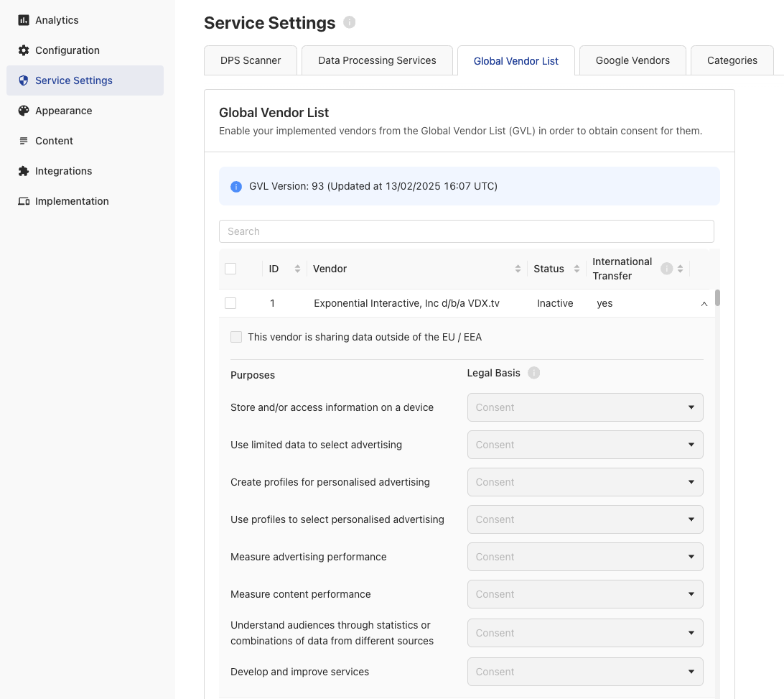Open dropdown for Measure advertising performance
Image resolution: width=784 pixels, height=699 pixels.
[585, 557]
